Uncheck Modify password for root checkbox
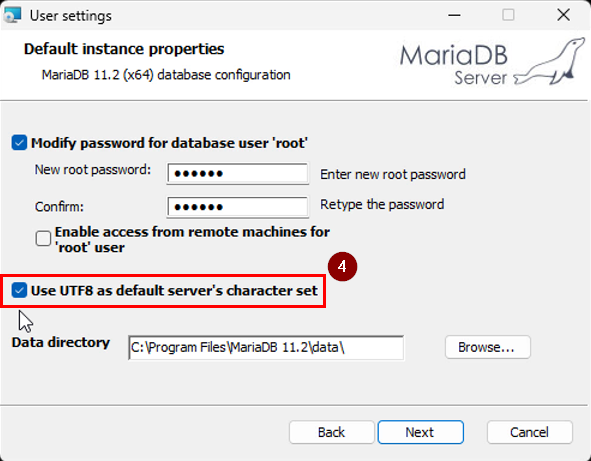 [19, 143]
